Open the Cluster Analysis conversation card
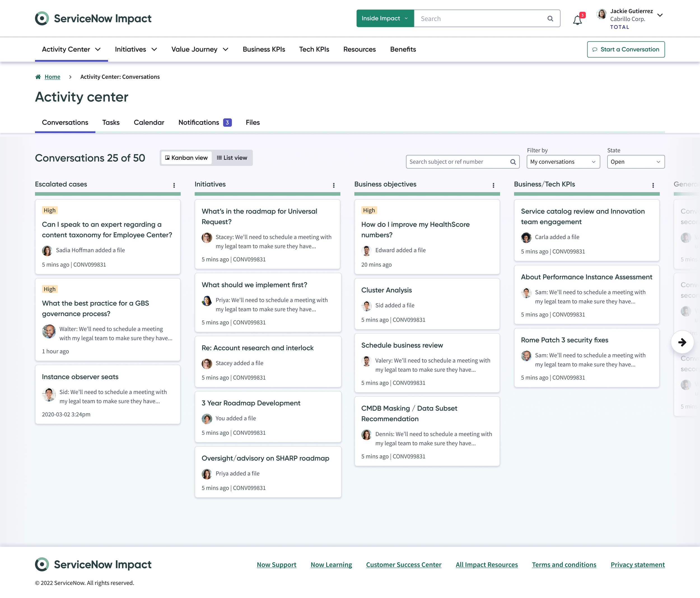Image resolution: width=700 pixels, height=598 pixels. pos(427,304)
